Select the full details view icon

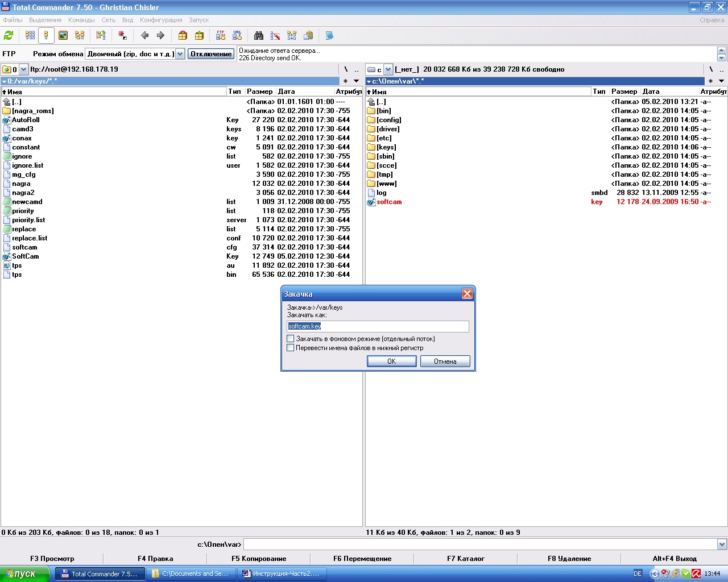coord(47,35)
